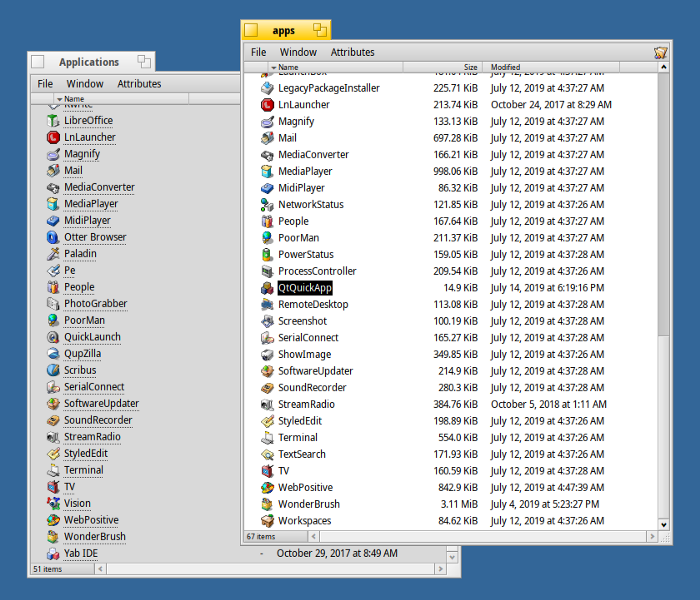The image size is (700, 600).
Task: Click apps window horizontal scroll right arrow
Action: point(652,536)
